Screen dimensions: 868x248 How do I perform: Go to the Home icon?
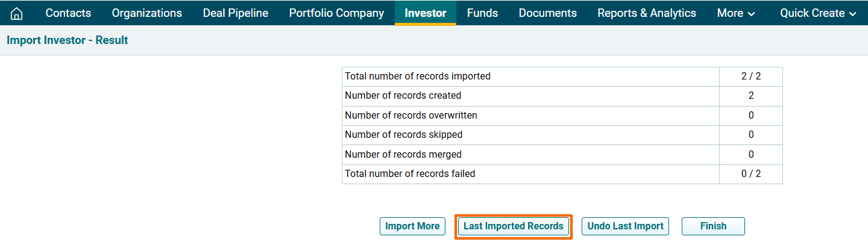click(x=17, y=13)
